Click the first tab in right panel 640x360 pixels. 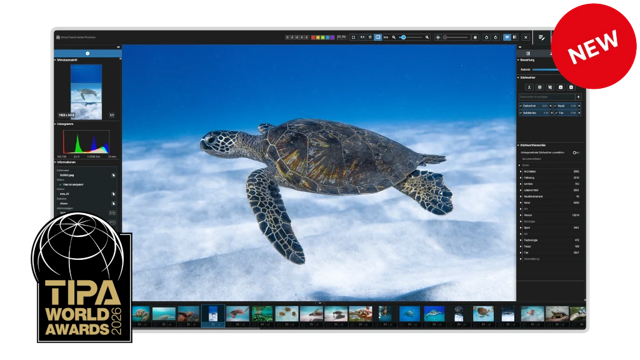click(528, 53)
